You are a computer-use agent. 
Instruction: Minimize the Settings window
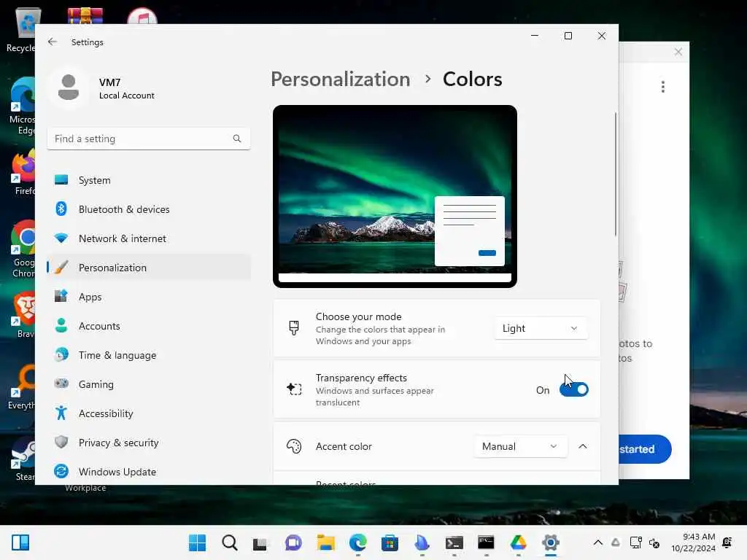coord(535,36)
